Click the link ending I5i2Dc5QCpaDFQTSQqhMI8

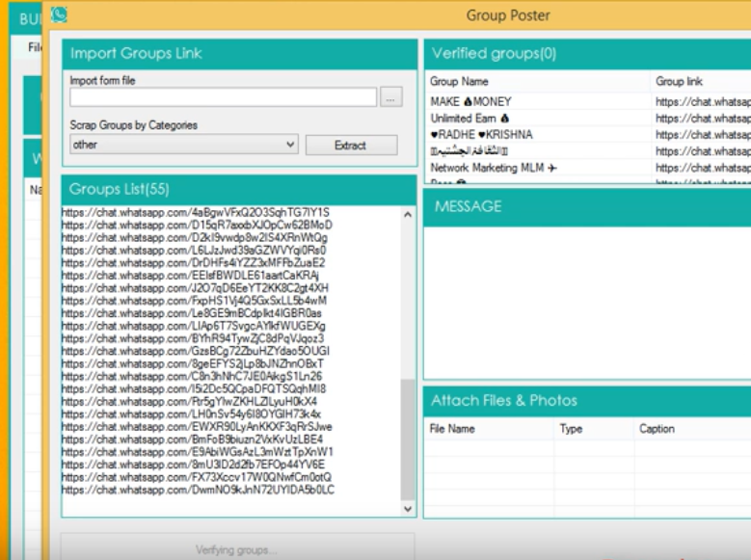194,388
